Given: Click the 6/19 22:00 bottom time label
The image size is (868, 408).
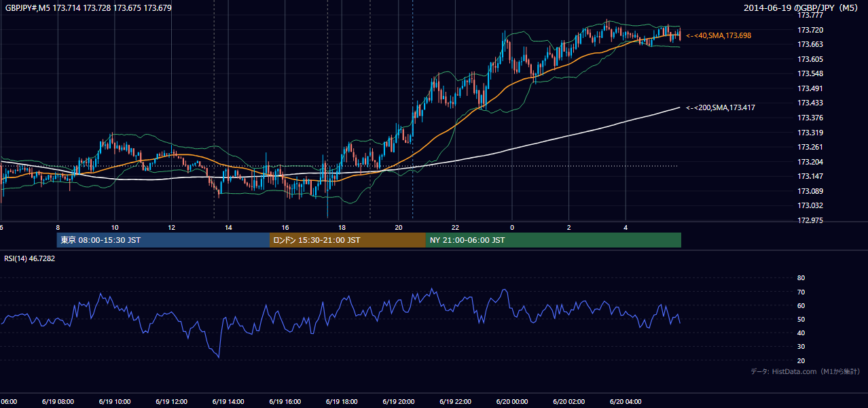Looking at the screenshot, I should coord(455,402).
